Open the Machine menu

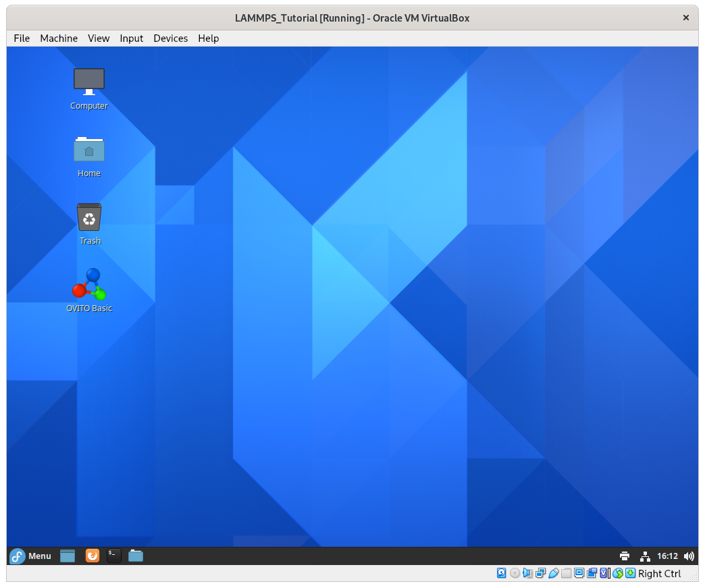[x=59, y=38]
